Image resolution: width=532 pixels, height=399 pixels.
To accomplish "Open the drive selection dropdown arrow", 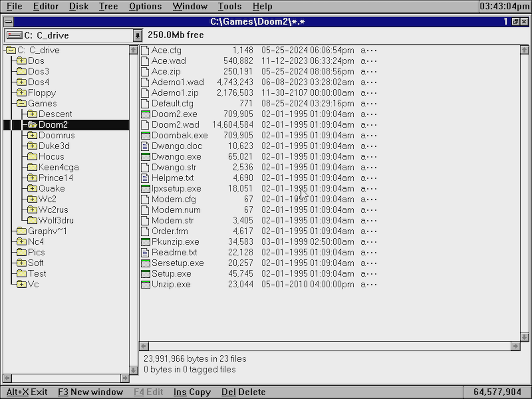I will 137,35.
